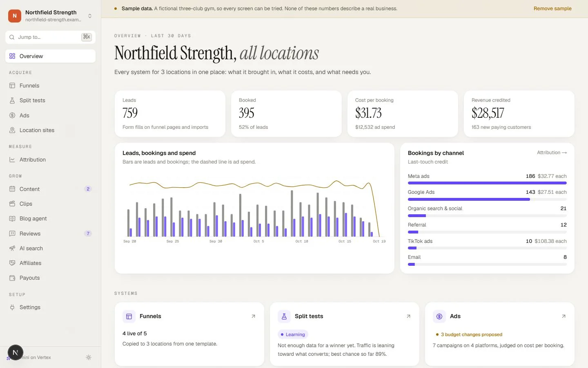Image resolution: width=588 pixels, height=368 pixels.
Task: Click the Revenue credited $28,517 value
Action: pyautogui.click(x=488, y=113)
